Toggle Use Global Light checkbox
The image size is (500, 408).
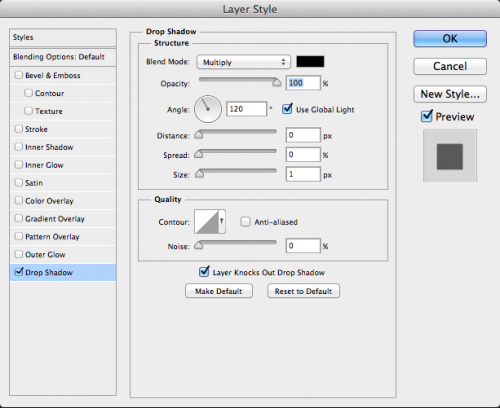point(287,109)
